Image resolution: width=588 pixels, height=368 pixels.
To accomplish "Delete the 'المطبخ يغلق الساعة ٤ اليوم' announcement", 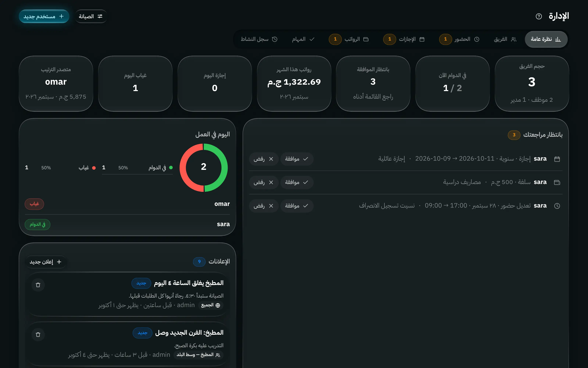I will pyautogui.click(x=38, y=285).
